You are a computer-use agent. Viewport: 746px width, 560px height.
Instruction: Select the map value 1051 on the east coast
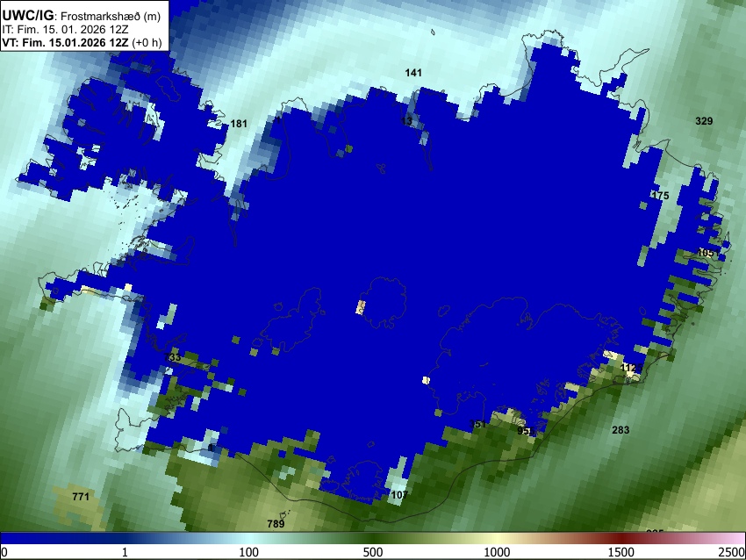tap(708, 253)
